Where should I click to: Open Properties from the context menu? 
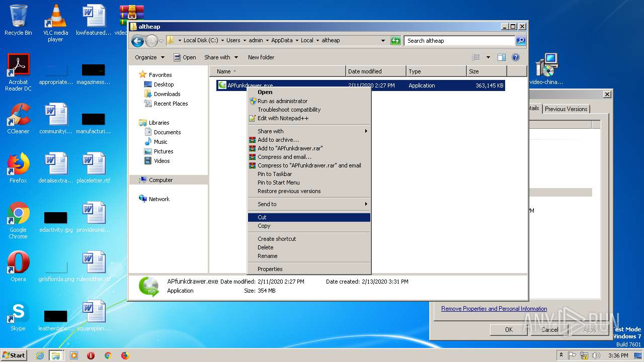coord(309,269)
